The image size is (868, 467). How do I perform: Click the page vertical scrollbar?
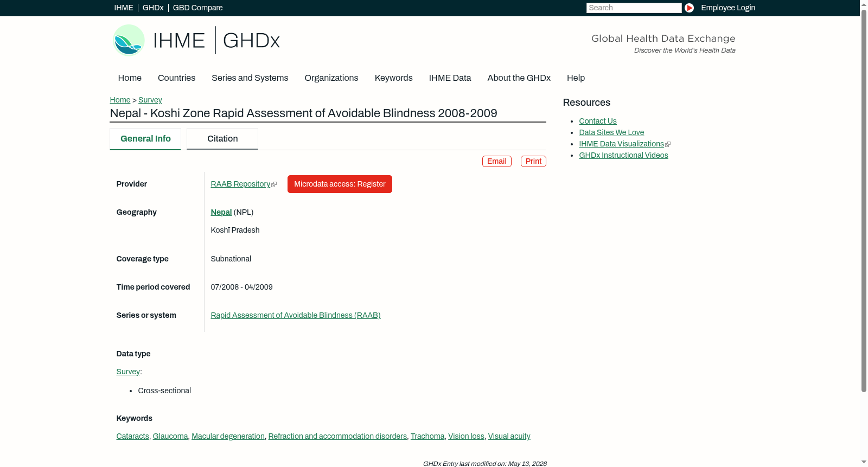click(x=864, y=201)
